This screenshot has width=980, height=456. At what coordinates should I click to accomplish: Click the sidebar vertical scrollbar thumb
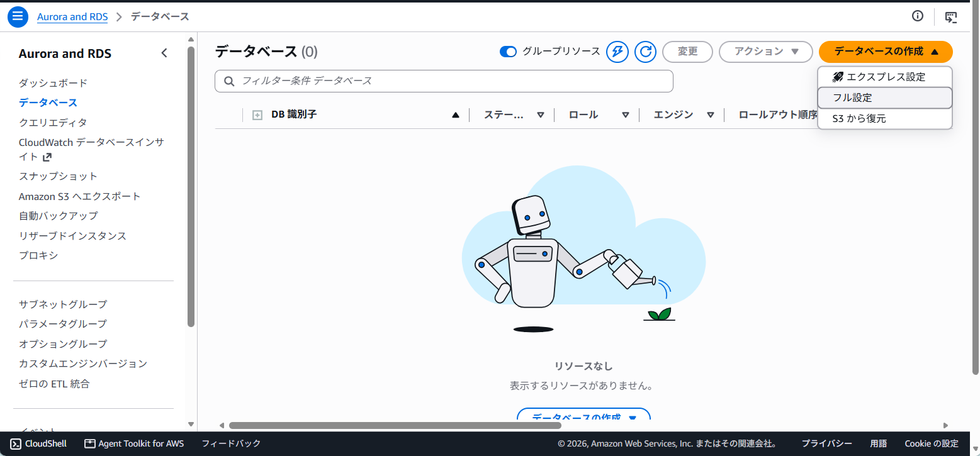tap(191, 187)
